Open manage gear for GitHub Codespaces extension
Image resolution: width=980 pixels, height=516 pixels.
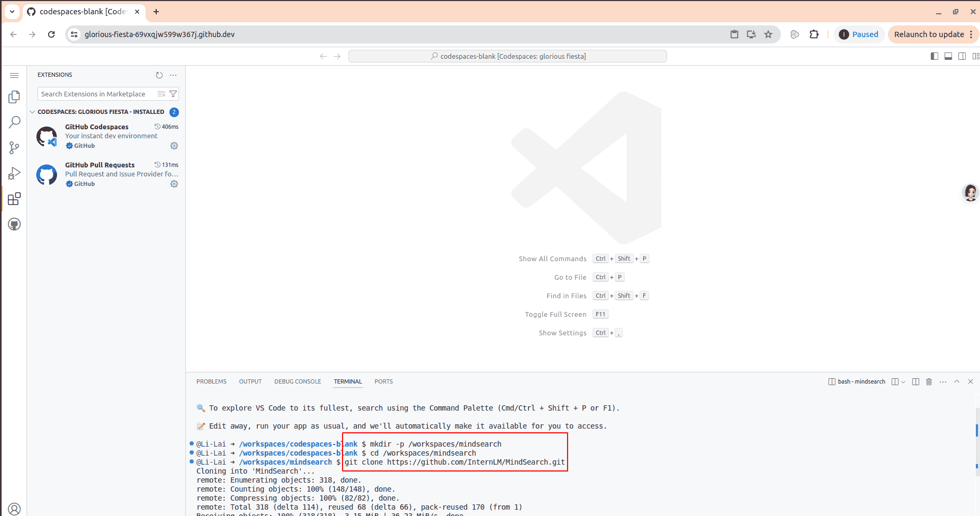tap(174, 146)
